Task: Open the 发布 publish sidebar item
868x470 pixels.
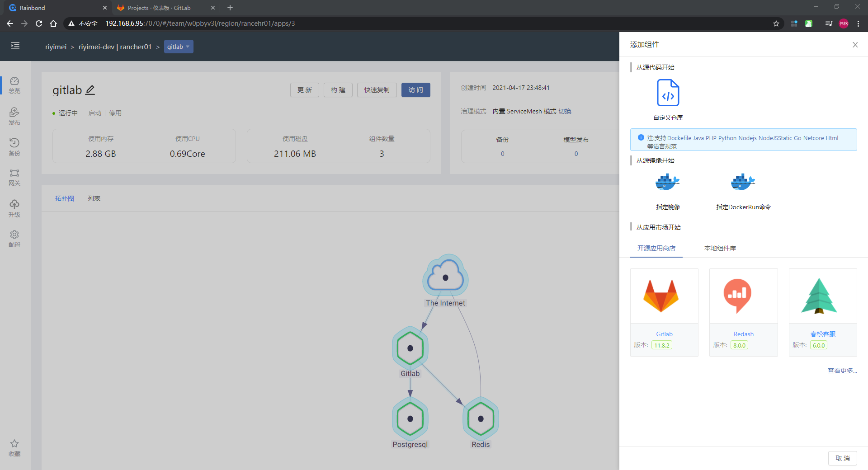Action: (14, 116)
